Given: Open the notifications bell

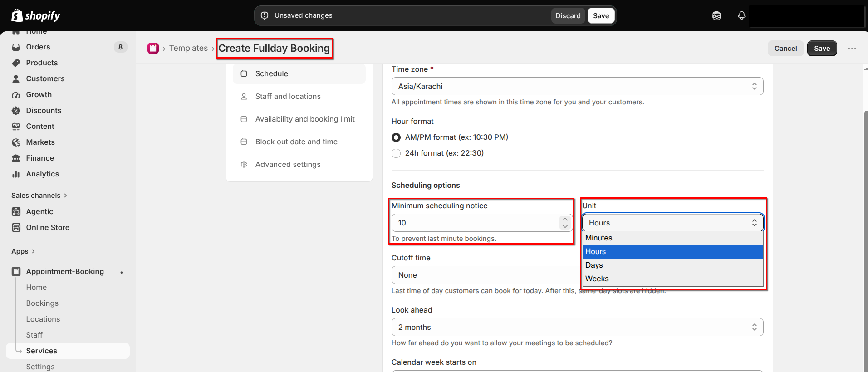Looking at the screenshot, I should coord(741,15).
